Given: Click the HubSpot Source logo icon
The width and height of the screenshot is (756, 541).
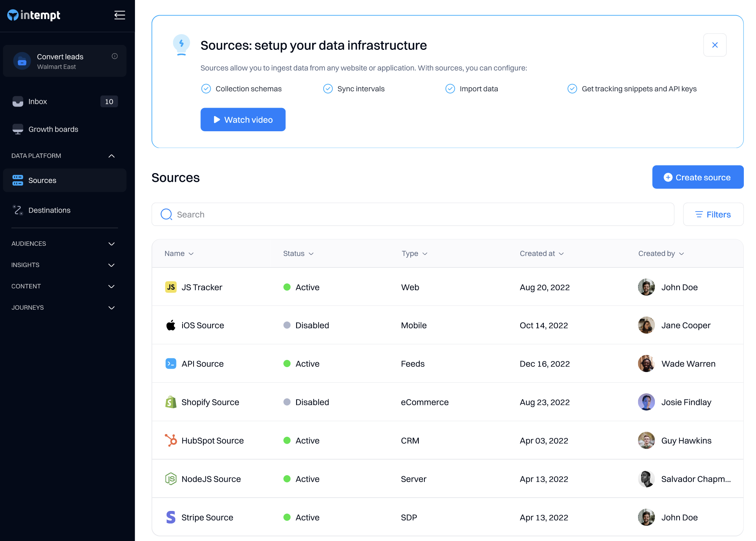Looking at the screenshot, I should coord(171,440).
